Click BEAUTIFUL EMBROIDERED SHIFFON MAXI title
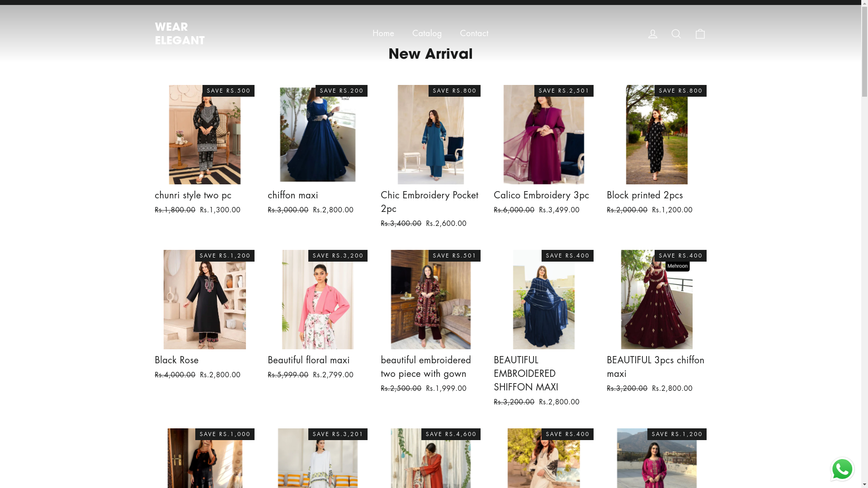The image size is (868, 488). coord(526,373)
